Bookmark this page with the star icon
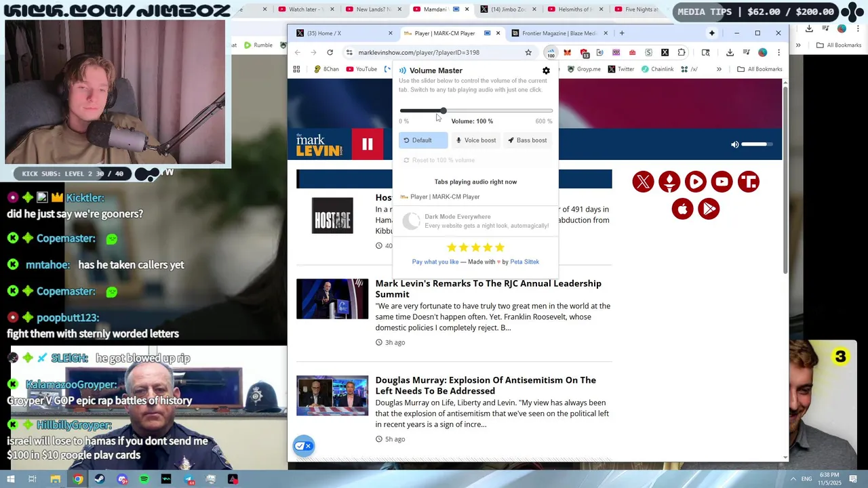Viewport: 868px width, 488px height. pyautogui.click(x=528, y=52)
